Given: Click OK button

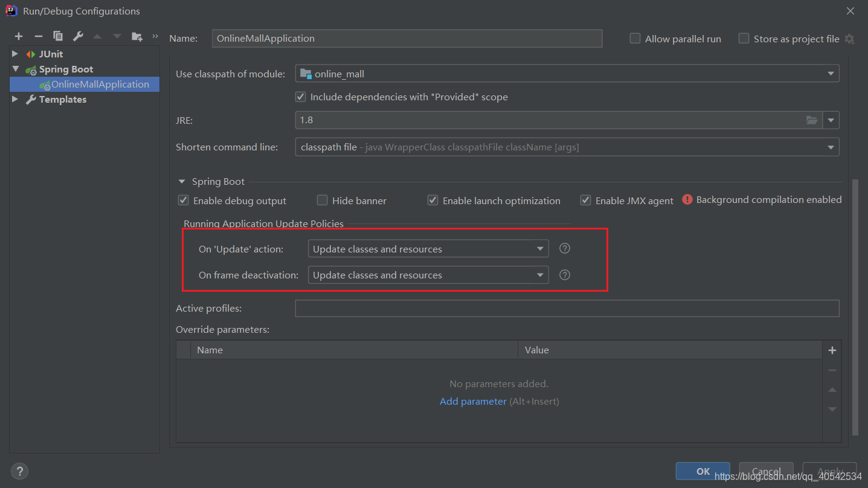Looking at the screenshot, I should coord(702,471).
